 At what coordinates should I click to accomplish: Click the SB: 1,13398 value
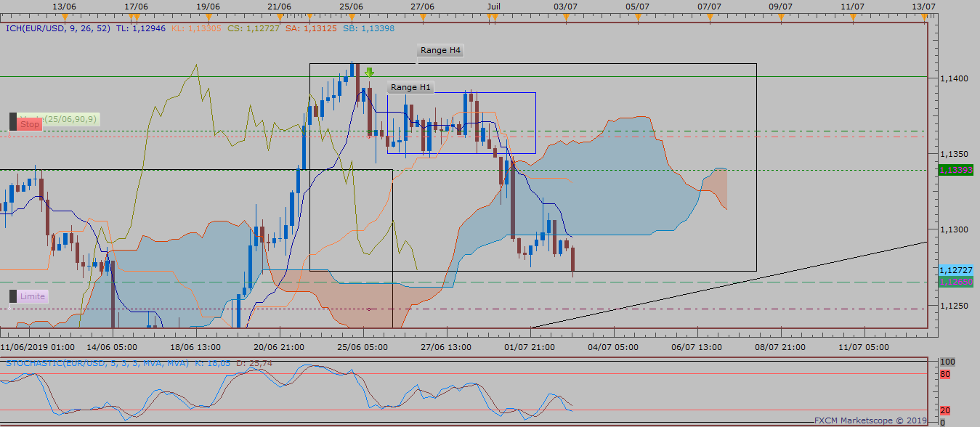(368, 28)
